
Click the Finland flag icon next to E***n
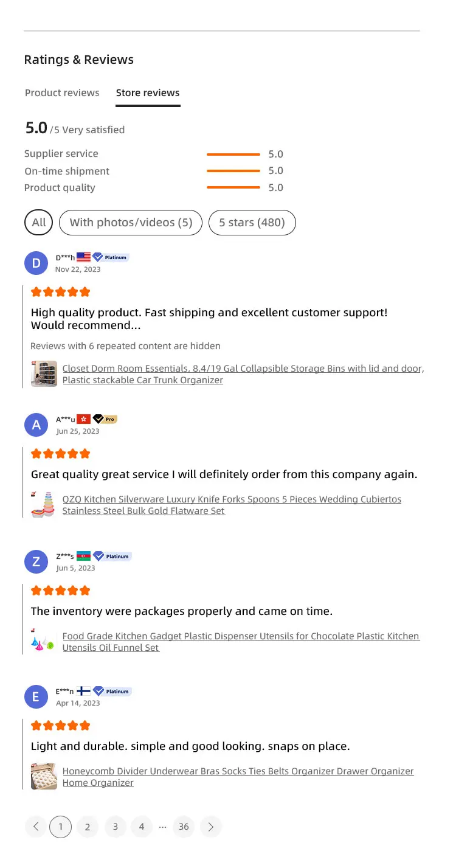(x=83, y=692)
